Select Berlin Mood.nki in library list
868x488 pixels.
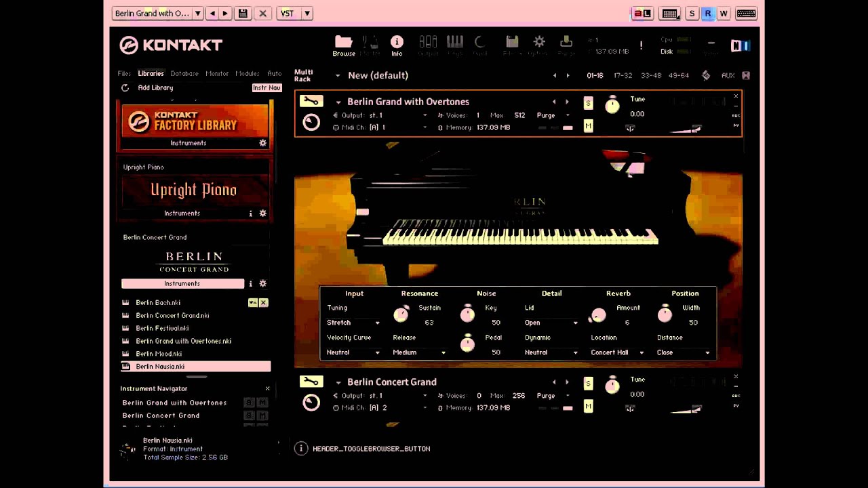click(x=159, y=354)
